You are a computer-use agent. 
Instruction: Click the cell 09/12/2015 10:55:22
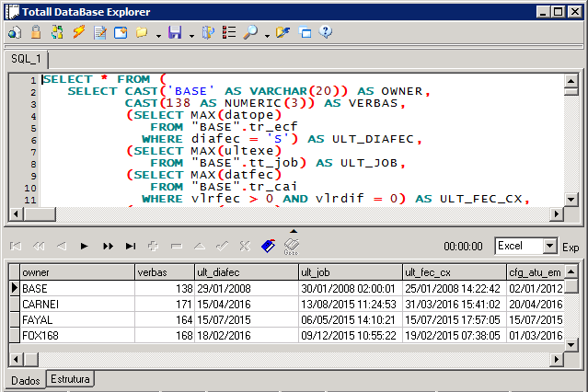point(351,335)
